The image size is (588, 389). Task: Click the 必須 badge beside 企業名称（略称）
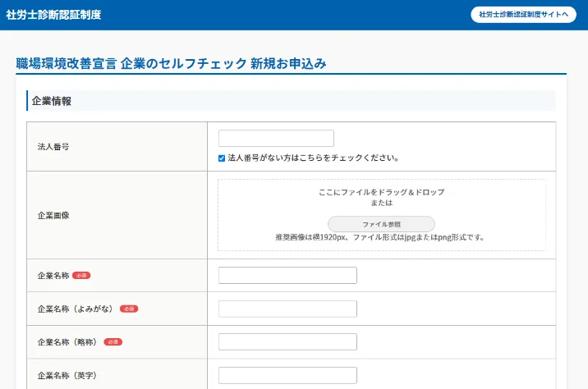point(113,342)
